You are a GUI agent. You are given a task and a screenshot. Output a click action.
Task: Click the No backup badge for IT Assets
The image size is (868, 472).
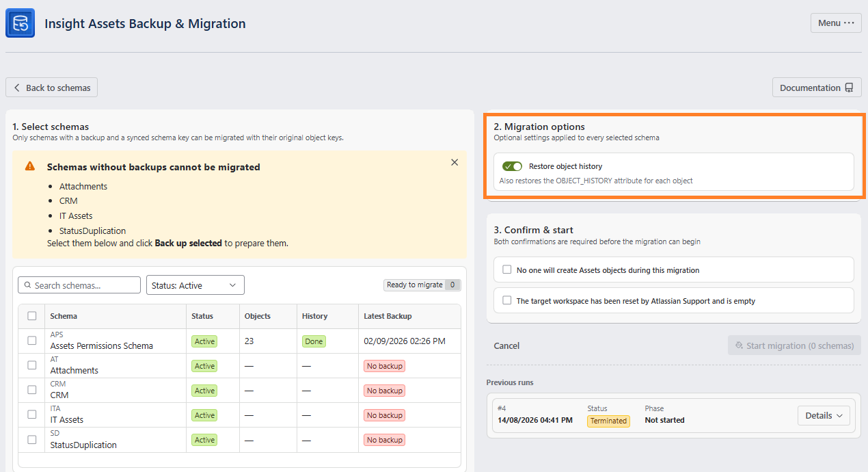[385, 415]
